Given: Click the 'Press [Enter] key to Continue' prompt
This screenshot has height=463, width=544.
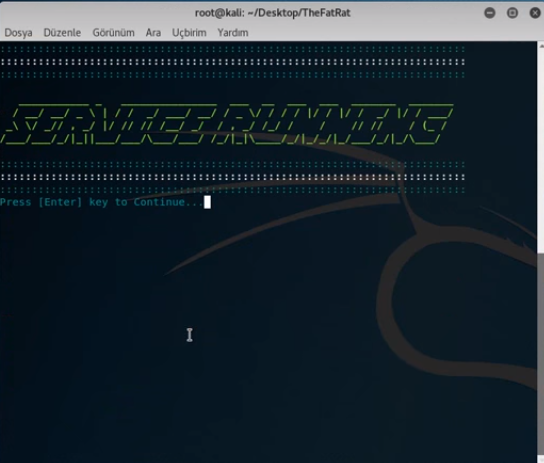Looking at the screenshot, I should point(101,202).
